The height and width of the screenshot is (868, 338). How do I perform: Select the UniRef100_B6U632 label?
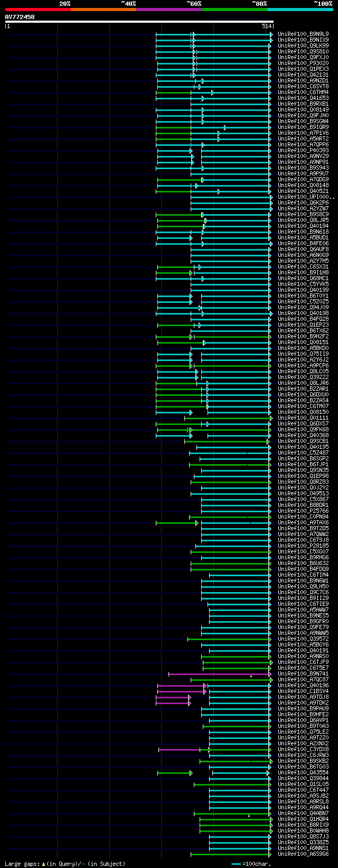[303, 563]
